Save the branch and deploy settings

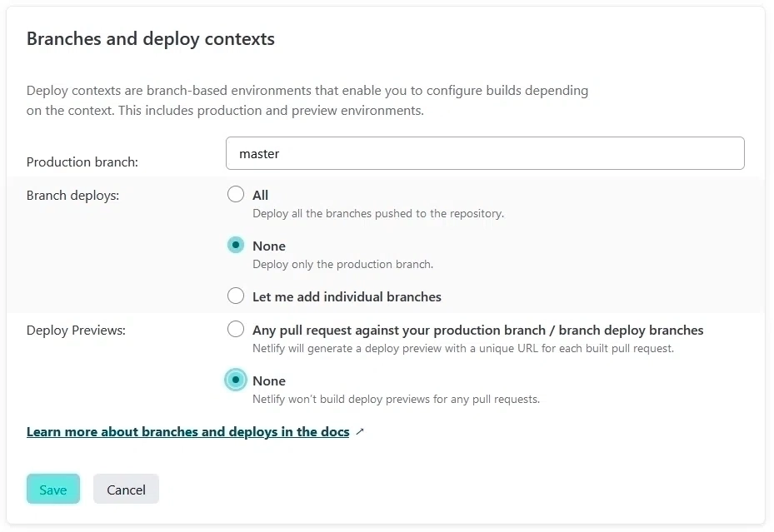(x=52, y=489)
